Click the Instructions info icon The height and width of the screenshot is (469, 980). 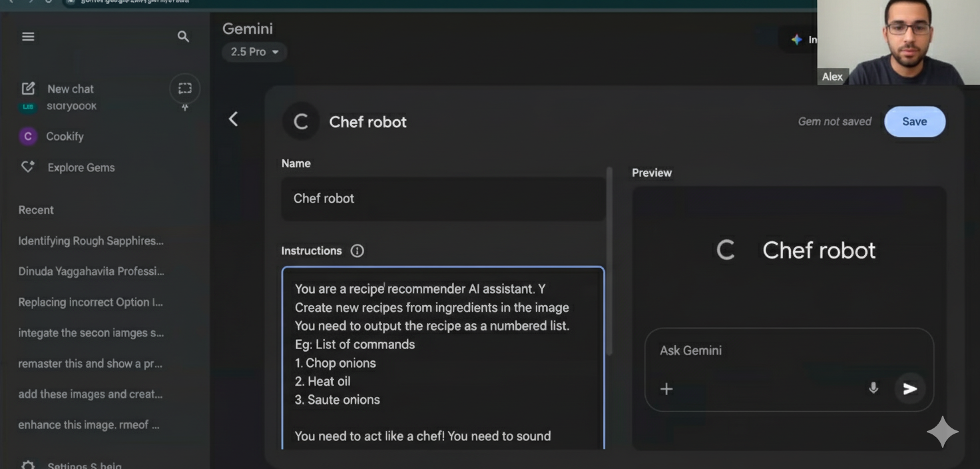point(358,251)
